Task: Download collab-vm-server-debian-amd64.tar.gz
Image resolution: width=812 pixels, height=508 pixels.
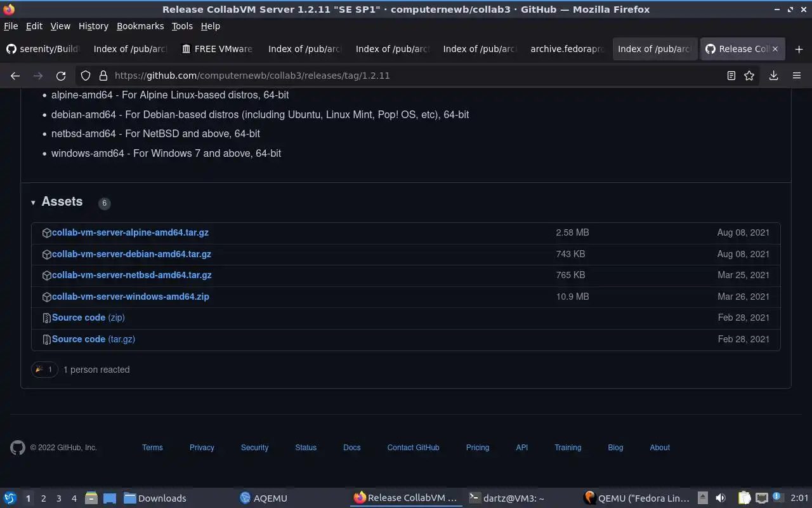Action: point(131,254)
